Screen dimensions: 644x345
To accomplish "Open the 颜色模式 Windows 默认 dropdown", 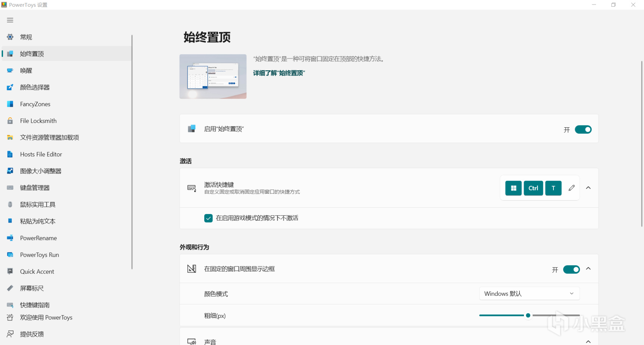I will (x=529, y=294).
